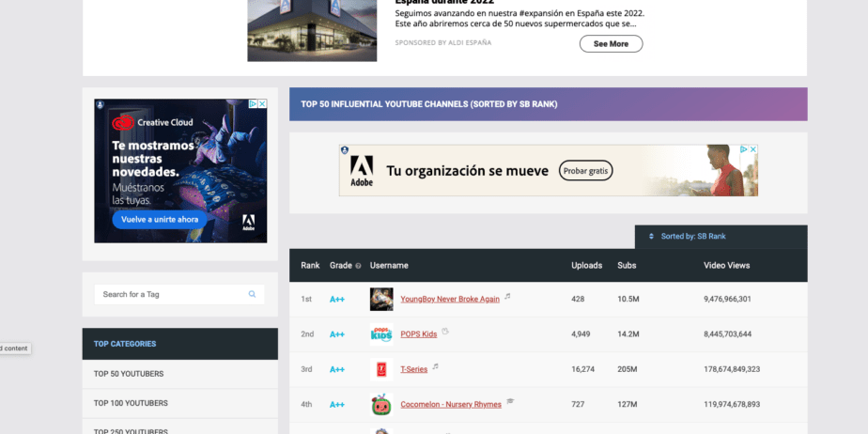Screen dimensions: 868x434
Task: Click the 4,949 uploads value
Action: click(581, 334)
